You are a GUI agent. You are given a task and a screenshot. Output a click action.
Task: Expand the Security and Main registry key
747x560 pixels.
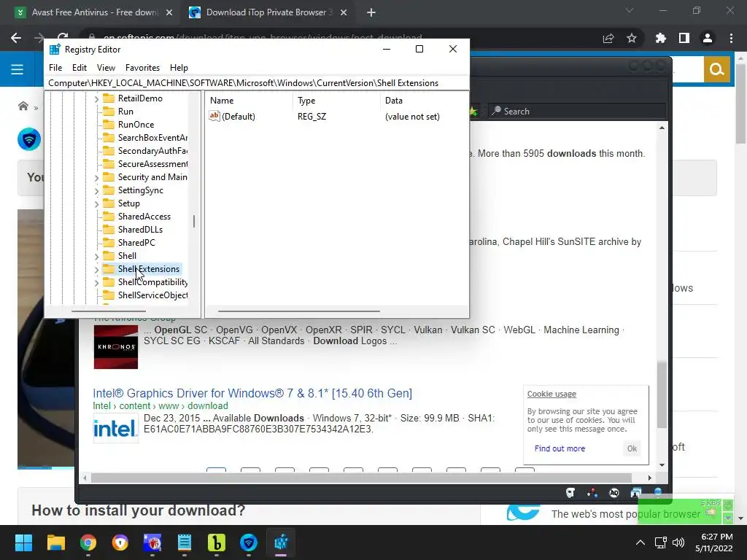[97, 178]
